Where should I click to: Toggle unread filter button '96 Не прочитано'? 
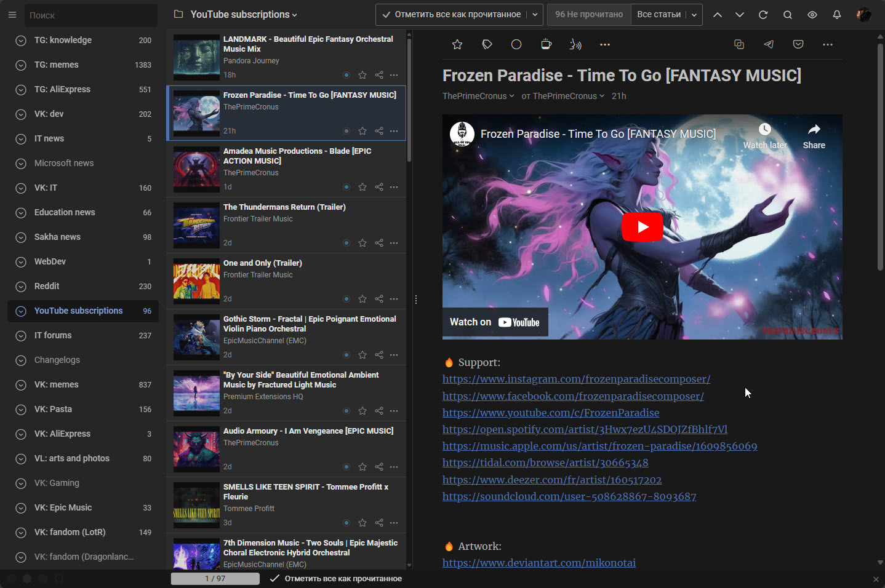click(x=588, y=14)
